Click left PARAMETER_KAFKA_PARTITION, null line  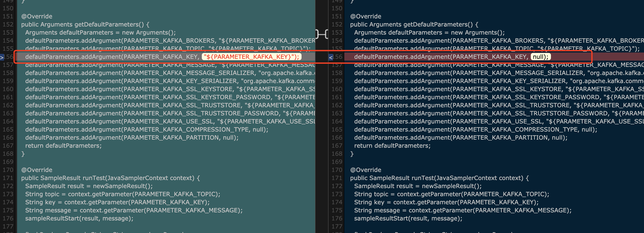click(x=132, y=138)
